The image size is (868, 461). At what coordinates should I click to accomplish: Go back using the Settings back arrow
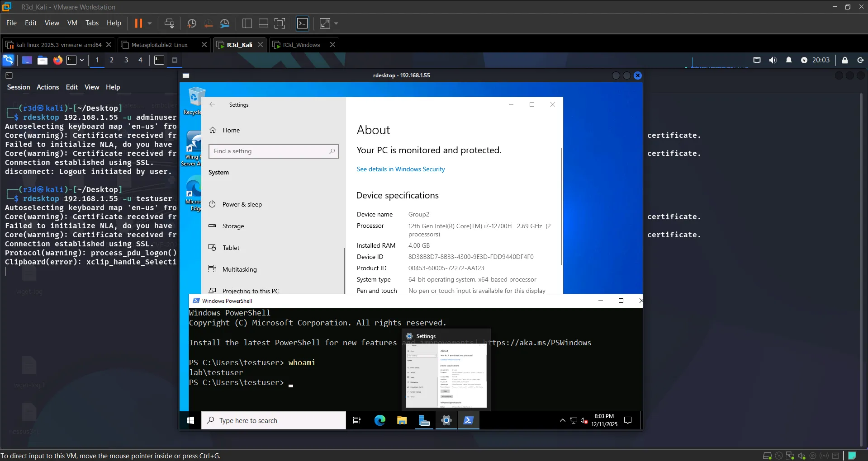212,104
